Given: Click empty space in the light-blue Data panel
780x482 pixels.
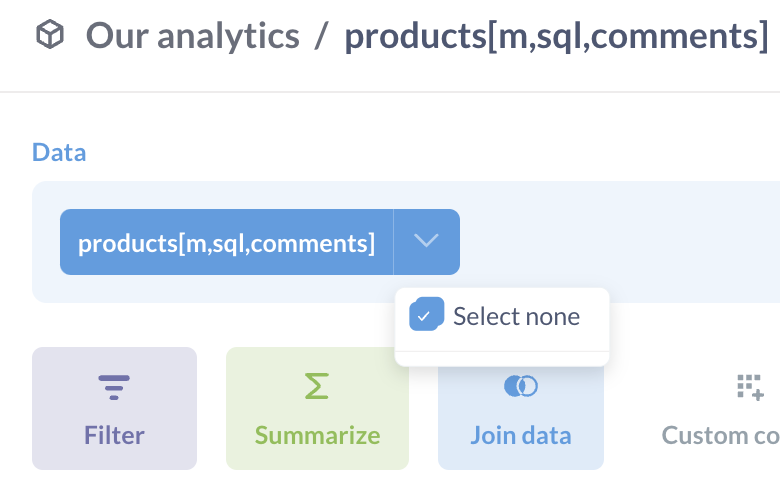Looking at the screenshot, I should pyautogui.click(x=622, y=242).
